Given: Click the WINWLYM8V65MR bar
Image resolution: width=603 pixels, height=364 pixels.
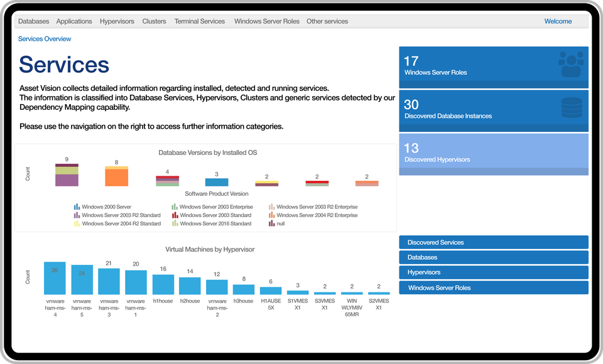Looking at the screenshot, I should pyautogui.click(x=352, y=293).
